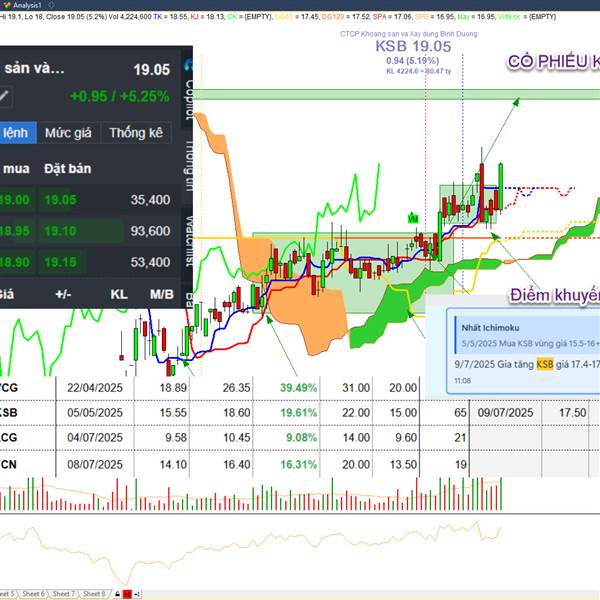Click ask volume 35,400

click(150, 200)
